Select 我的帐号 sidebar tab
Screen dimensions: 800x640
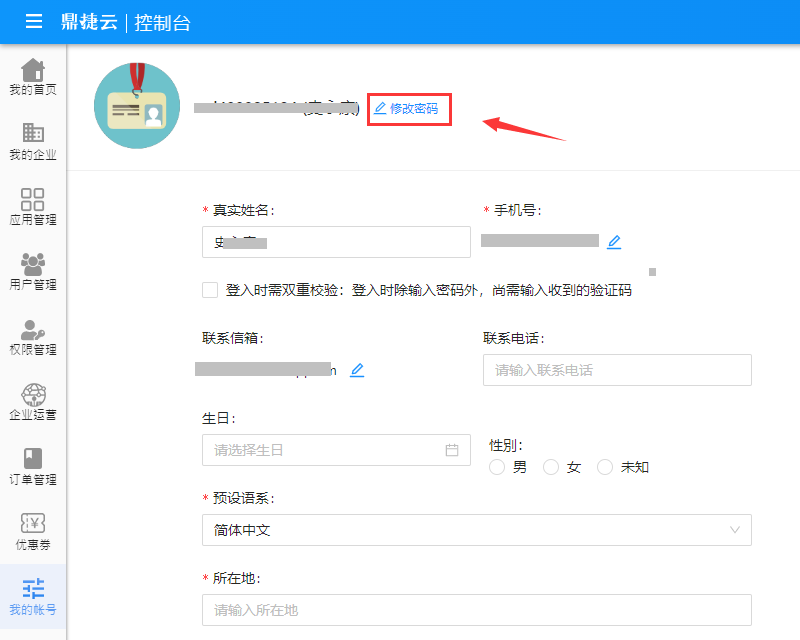tap(33, 597)
